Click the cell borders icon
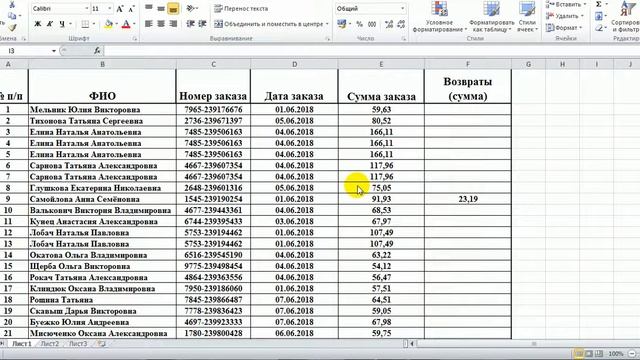The height and width of the screenshot is (360, 640). coord(85,24)
